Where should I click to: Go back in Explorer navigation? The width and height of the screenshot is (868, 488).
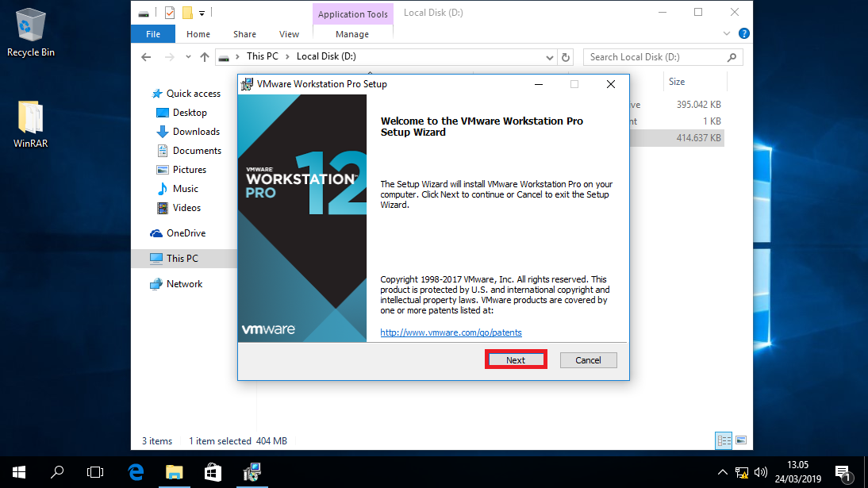(146, 57)
